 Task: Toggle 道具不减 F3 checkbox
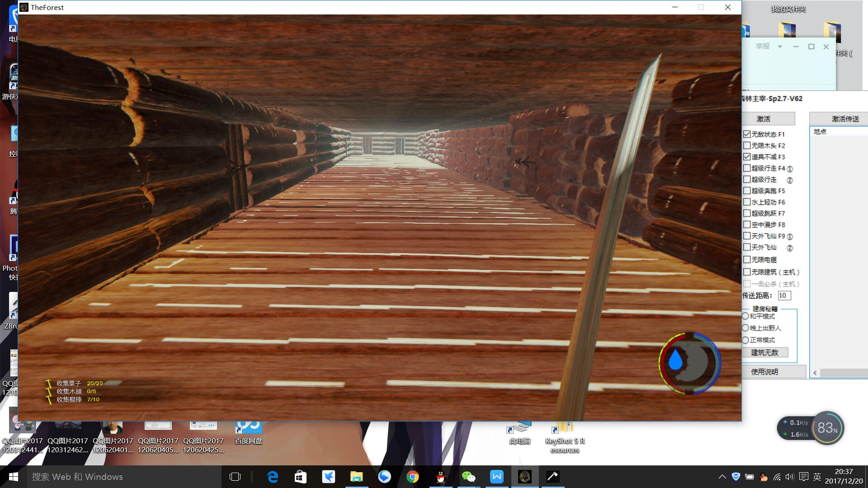[x=747, y=157]
